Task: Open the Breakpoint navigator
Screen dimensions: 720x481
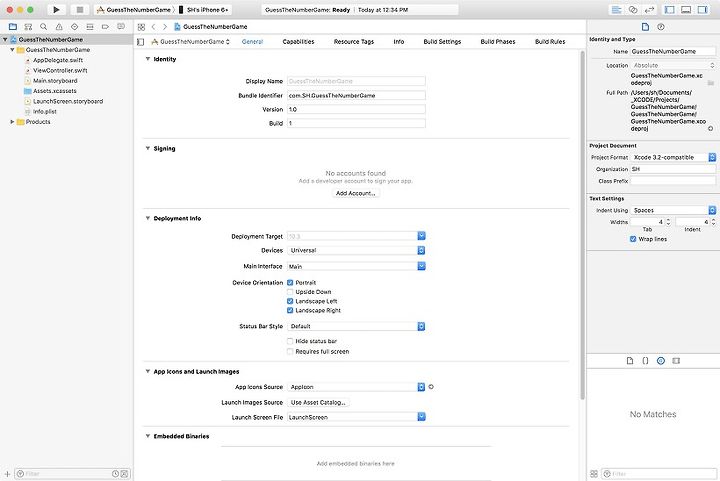Action: pyautogui.click(x=105, y=27)
